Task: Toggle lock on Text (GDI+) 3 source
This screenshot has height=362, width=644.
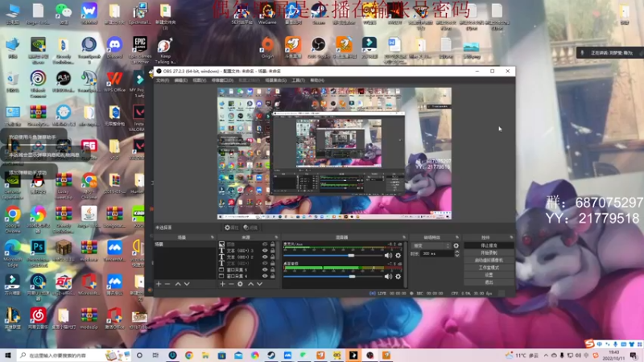Action: click(x=272, y=250)
